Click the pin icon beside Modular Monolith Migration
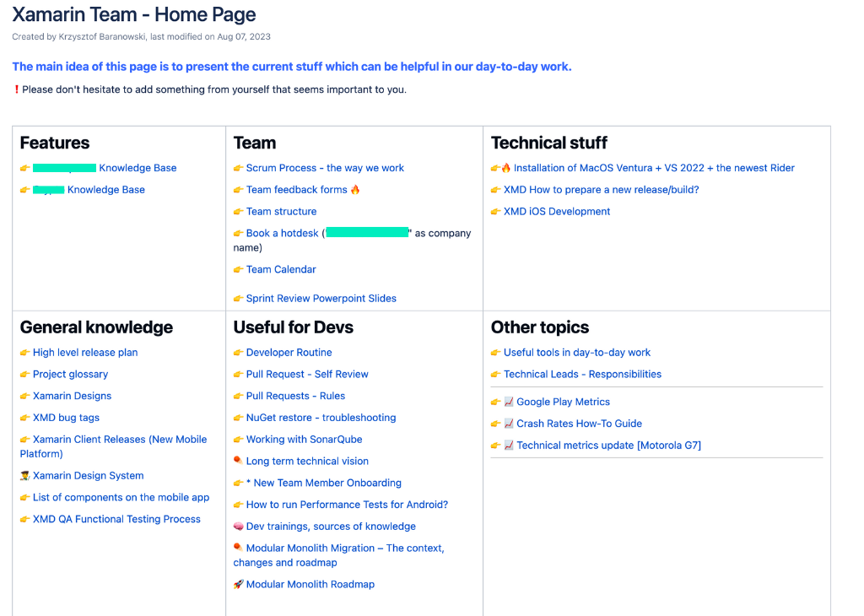The height and width of the screenshot is (616, 864). click(x=238, y=548)
